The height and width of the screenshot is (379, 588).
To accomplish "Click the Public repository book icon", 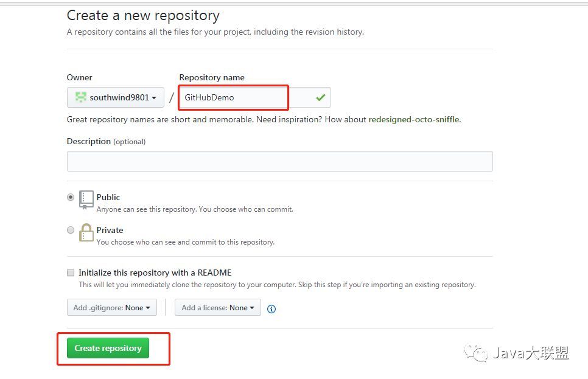I will point(86,200).
